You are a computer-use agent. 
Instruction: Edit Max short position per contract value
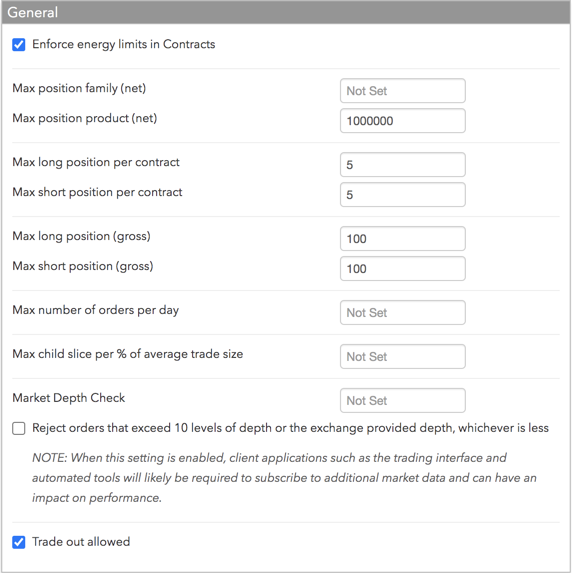point(403,194)
